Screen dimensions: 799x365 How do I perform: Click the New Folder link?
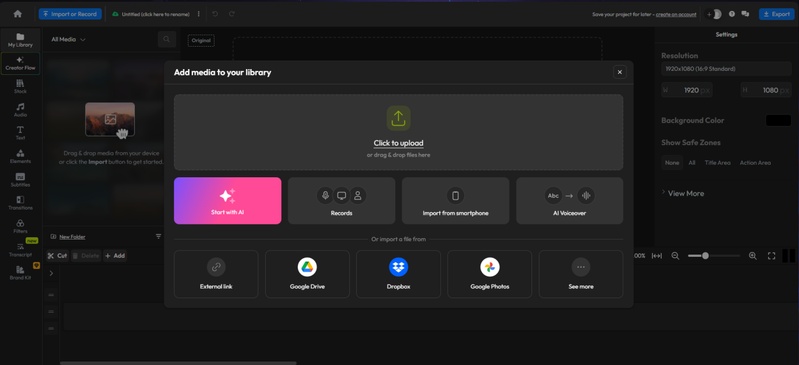pos(72,237)
